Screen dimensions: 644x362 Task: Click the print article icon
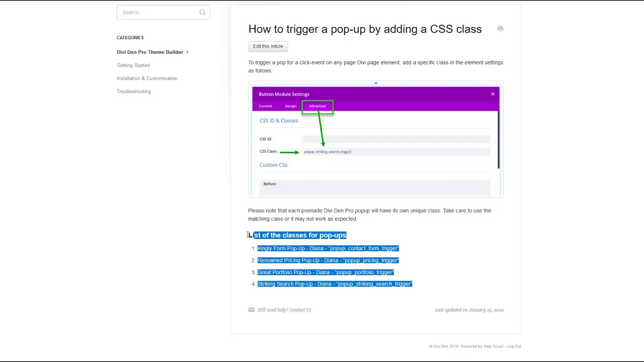click(x=500, y=29)
